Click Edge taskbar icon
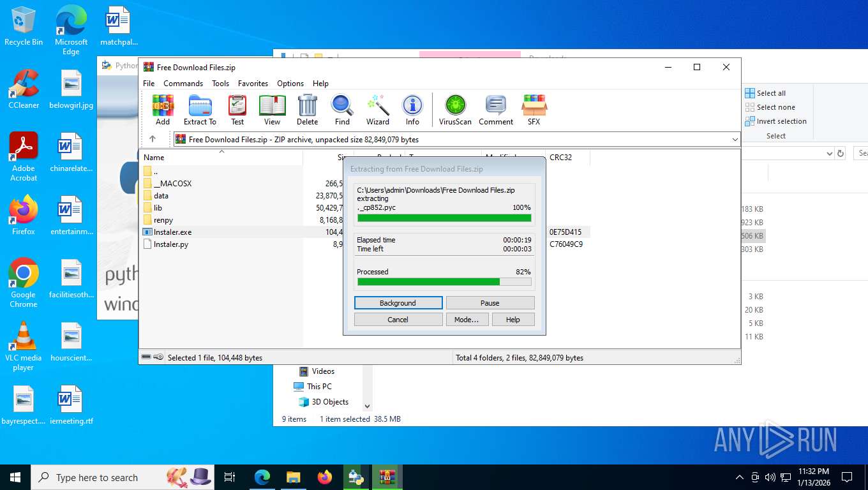Screen dimensions: 868x490 [262, 477]
